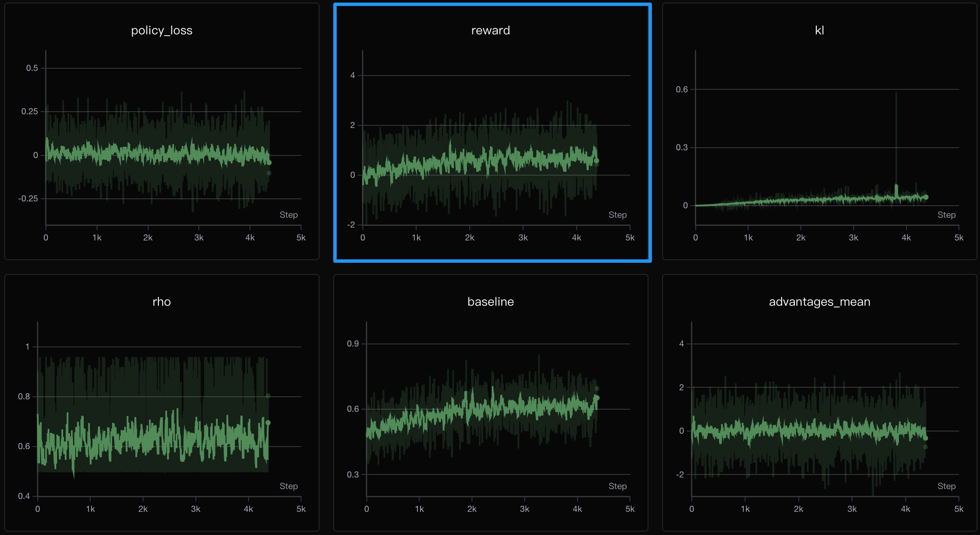980x535 pixels.
Task: Click the kl chart title
Action: 819,30
